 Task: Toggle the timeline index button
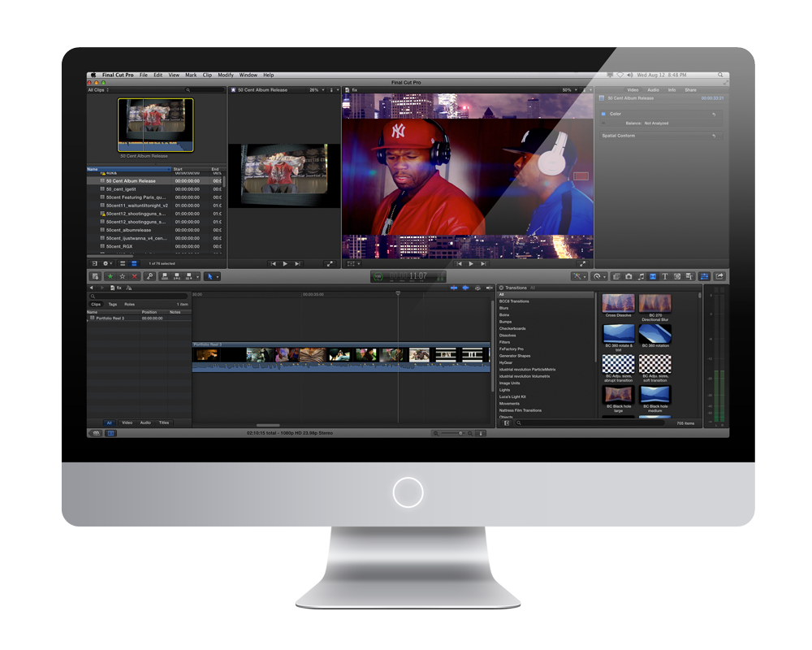tap(110, 433)
